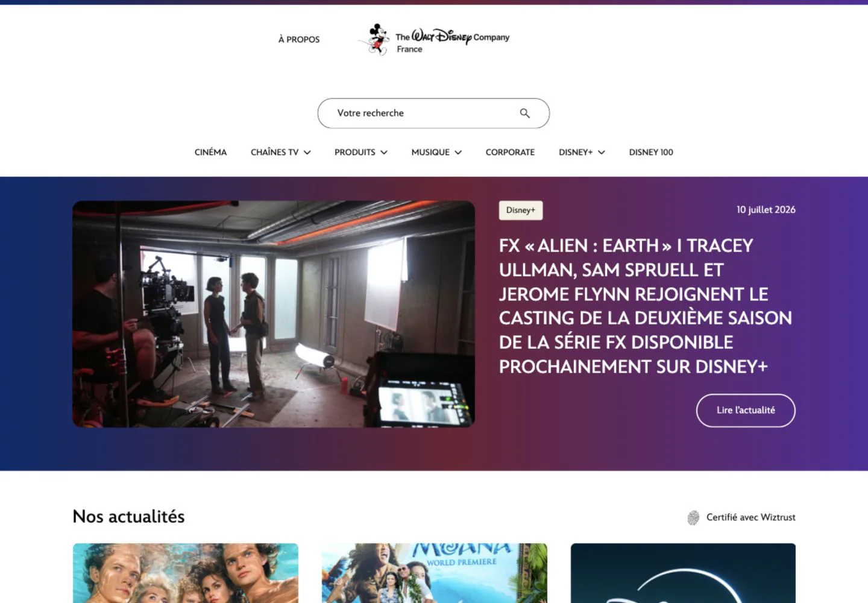Screen dimensions: 868x603
Task: Open the Moana World Premiere news card
Action: (434, 573)
